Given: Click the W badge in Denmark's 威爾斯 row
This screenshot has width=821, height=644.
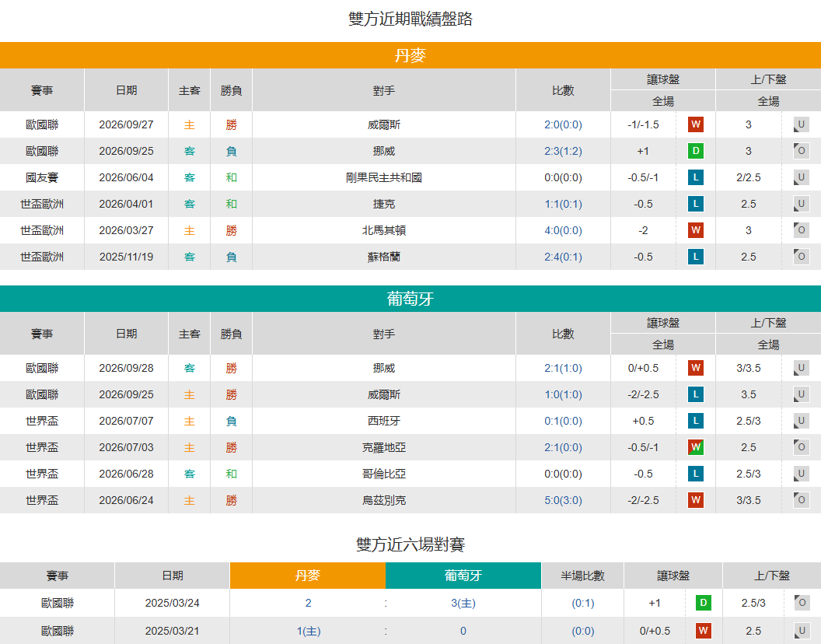Looking at the screenshot, I should (x=695, y=124).
